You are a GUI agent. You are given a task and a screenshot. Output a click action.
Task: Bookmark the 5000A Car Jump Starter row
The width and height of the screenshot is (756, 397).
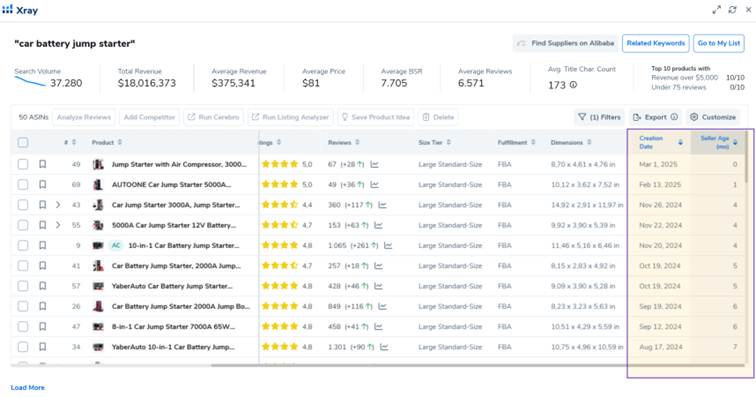tap(42, 225)
